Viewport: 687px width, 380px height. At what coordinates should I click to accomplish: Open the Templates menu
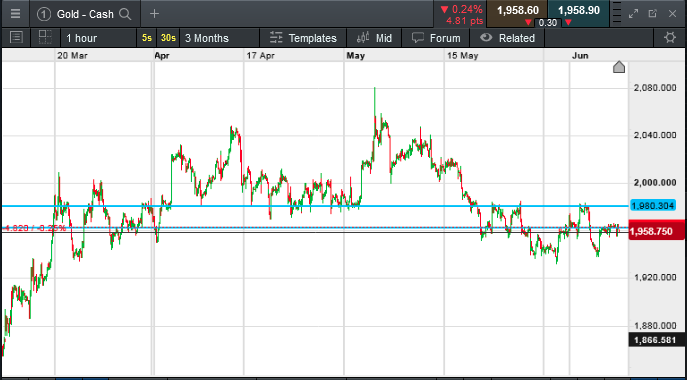pos(303,38)
